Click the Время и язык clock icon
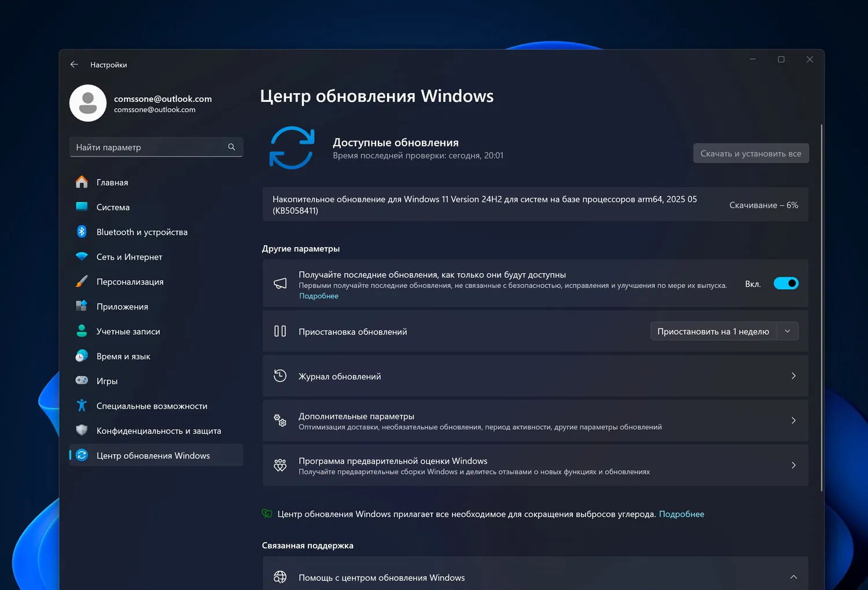 pyautogui.click(x=82, y=356)
